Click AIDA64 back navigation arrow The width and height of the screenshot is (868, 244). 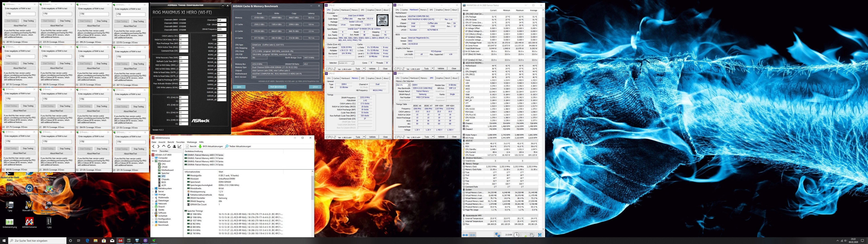tap(153, 146)
